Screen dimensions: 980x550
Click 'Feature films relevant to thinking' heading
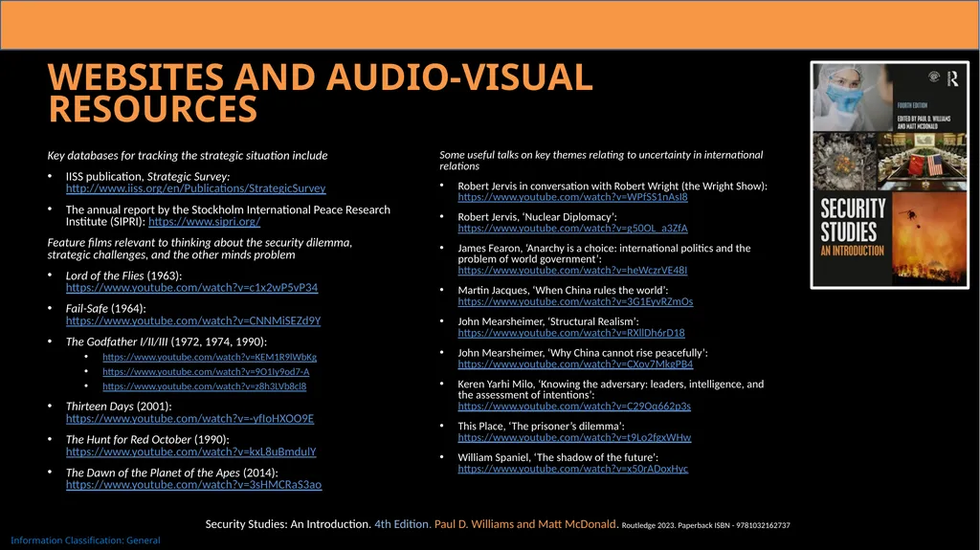(x=200, y=249)
